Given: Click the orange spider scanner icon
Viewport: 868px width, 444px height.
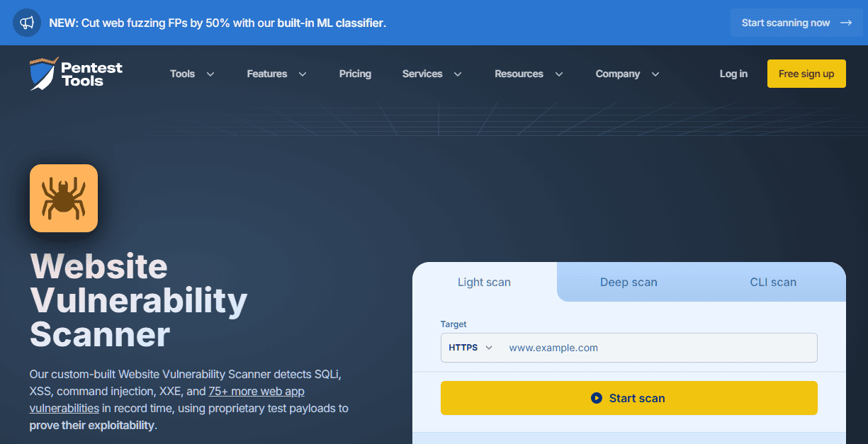Looking at the screenshot, I should point(64,198).
